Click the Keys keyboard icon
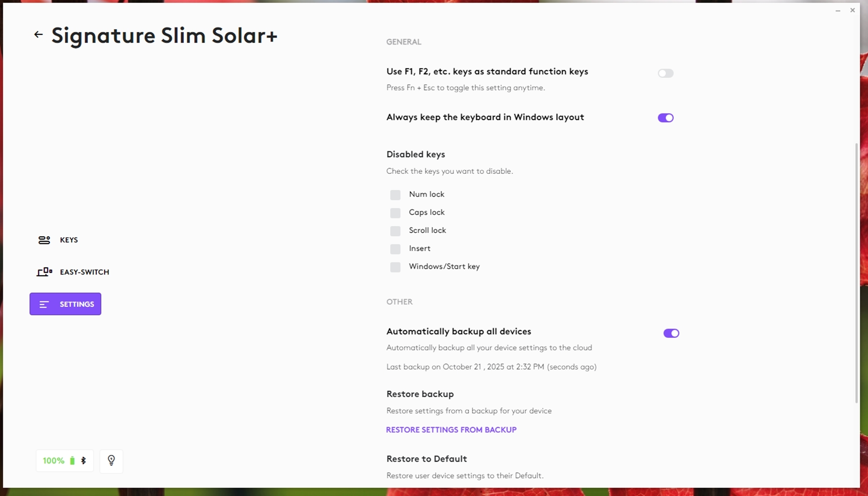The image size is (868, 496). [44, 240]
